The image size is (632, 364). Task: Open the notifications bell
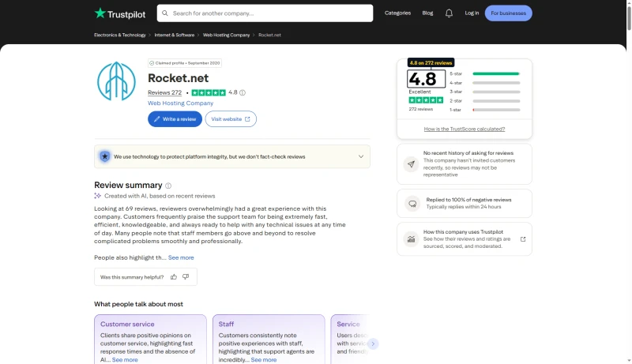pos(449,13)
